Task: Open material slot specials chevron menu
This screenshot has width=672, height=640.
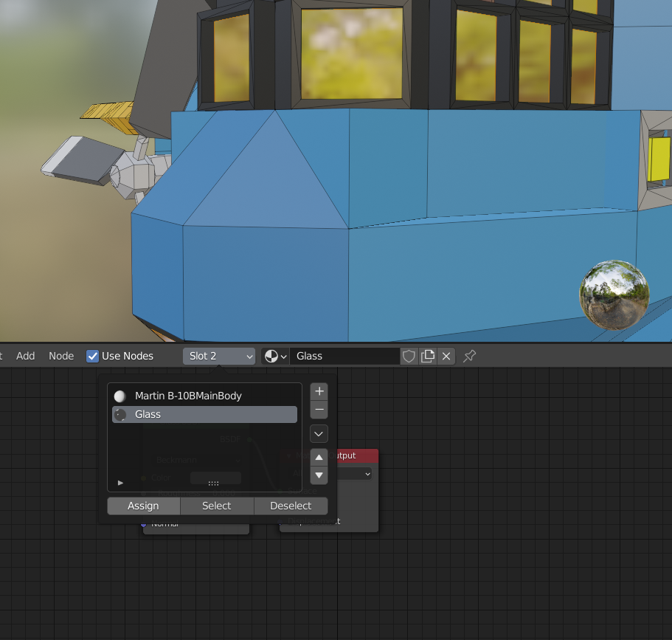Action: (319, 433)
